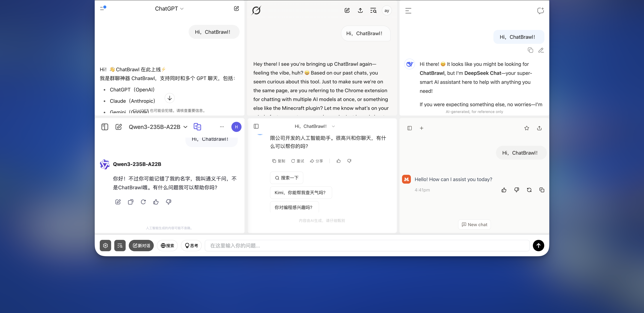The image size is (644, 313).
Task: Thumbs up the Qwen response
Action: [x=156, y=202]
